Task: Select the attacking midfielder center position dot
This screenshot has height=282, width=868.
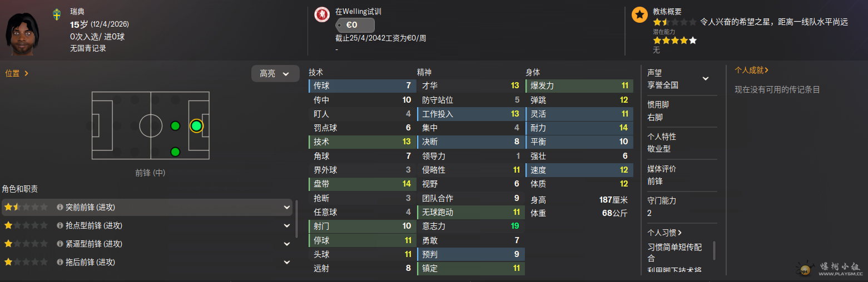Action: click(x=175, y=126)
